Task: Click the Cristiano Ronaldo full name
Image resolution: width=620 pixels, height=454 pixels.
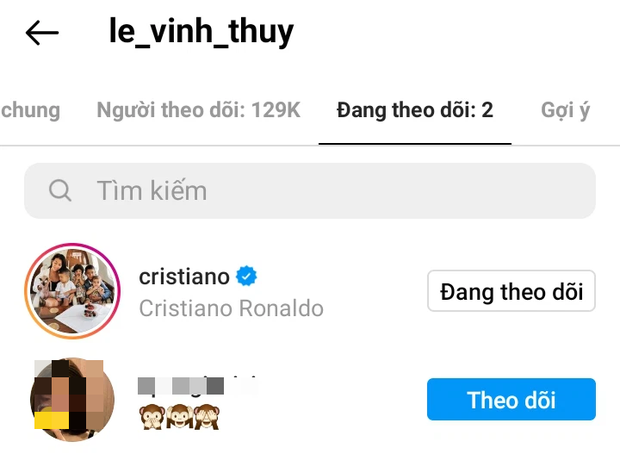Action: point(231,308)
